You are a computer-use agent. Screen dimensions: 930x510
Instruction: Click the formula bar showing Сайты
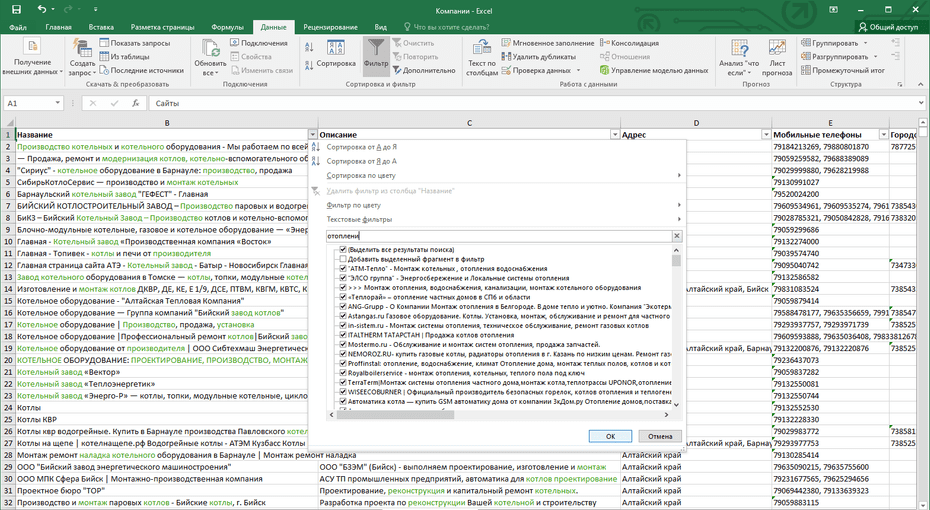pyautogui.click(x=536, y=103)
